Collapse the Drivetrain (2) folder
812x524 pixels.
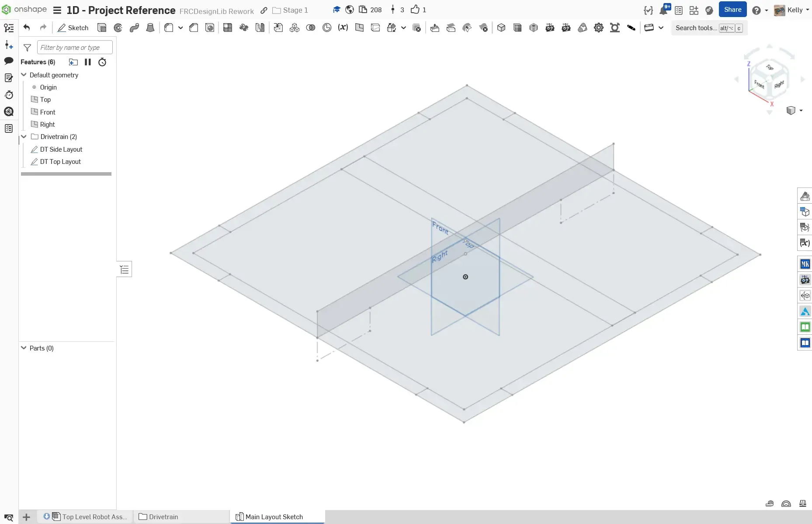[x=24, y=137]
